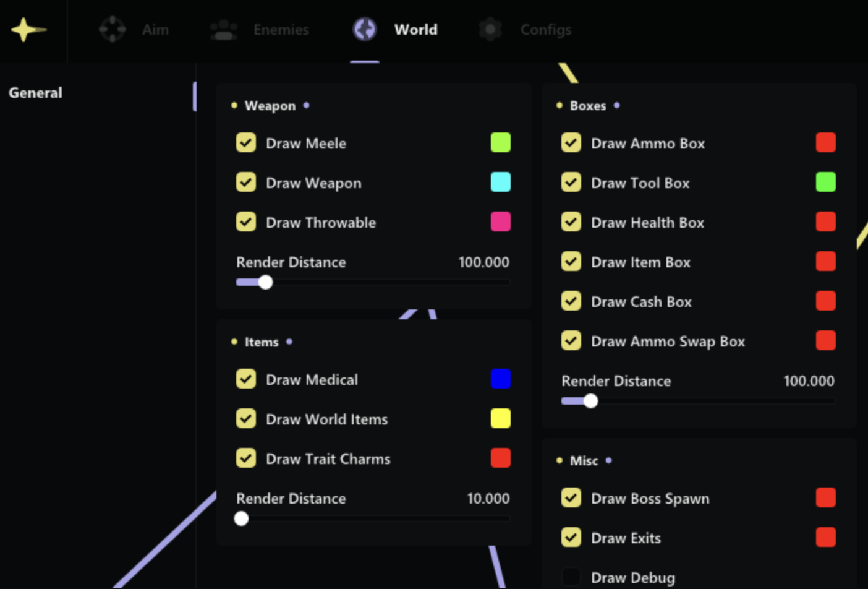Click the Configs gear icon
Viewport: 868px width, 589px height.
click(490, 29)
